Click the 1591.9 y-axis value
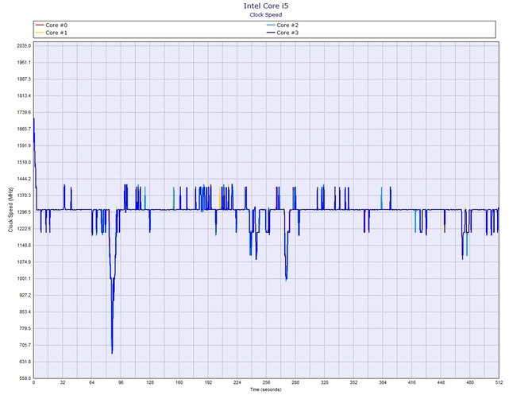 click(24, 145)
